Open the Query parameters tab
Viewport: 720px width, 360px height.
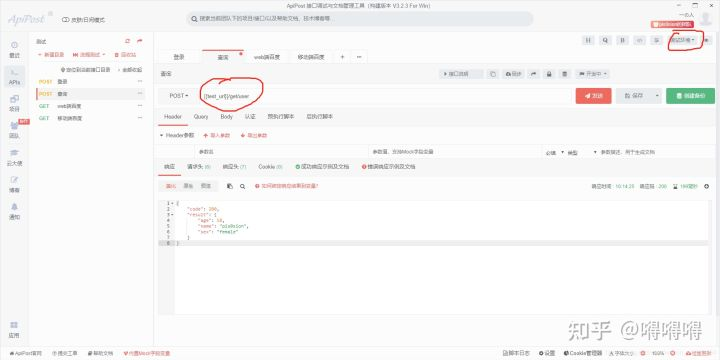[201, 117]
